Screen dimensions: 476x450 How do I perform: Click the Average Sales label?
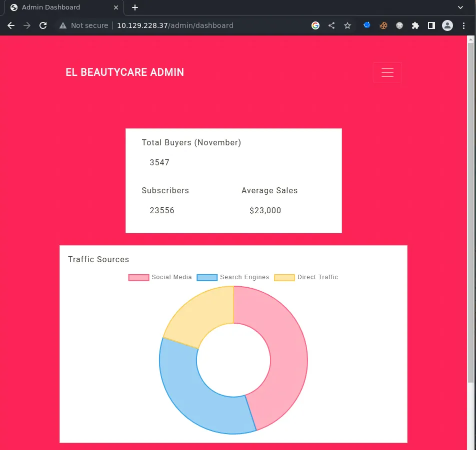(x=269, y=190)
